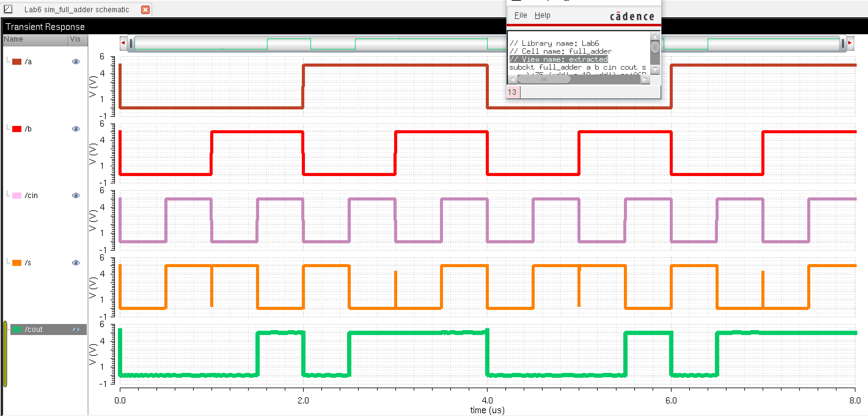Switch to Lab6 sim_full_adder schematic tab

(76, 9)
